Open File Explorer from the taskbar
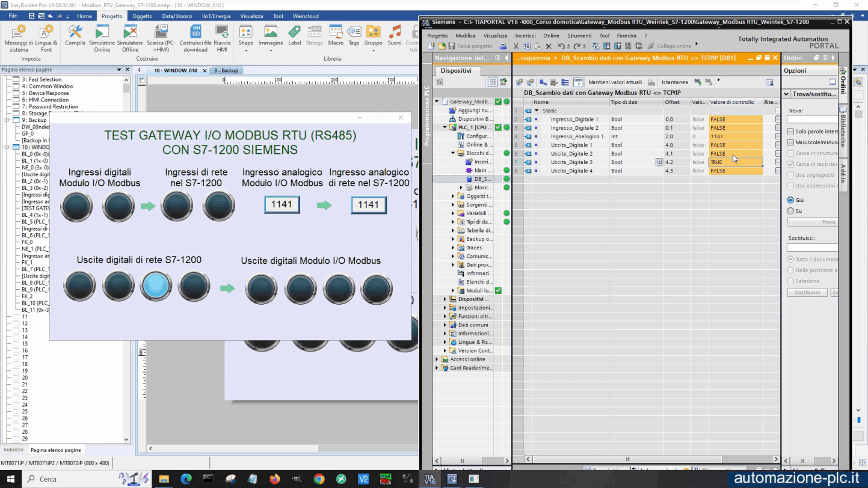The image size is (868, 488). [163, 479]
